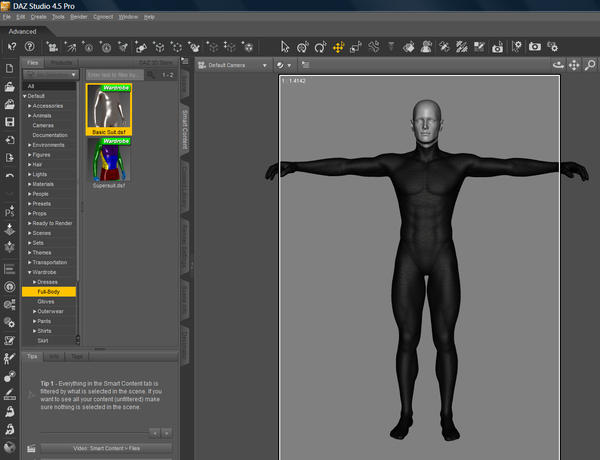
Task: Open the help question-mark icon
Action: pos(29,47)
